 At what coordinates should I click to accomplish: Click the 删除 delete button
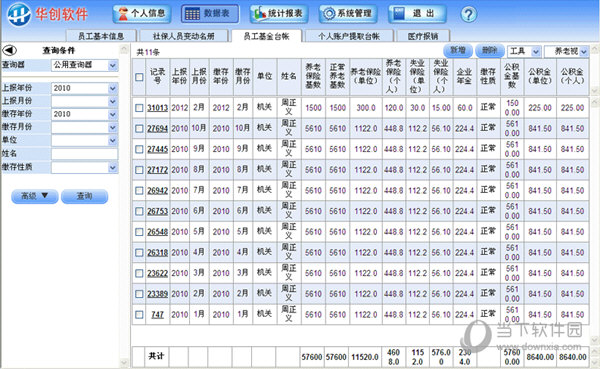tap(489, 51)
